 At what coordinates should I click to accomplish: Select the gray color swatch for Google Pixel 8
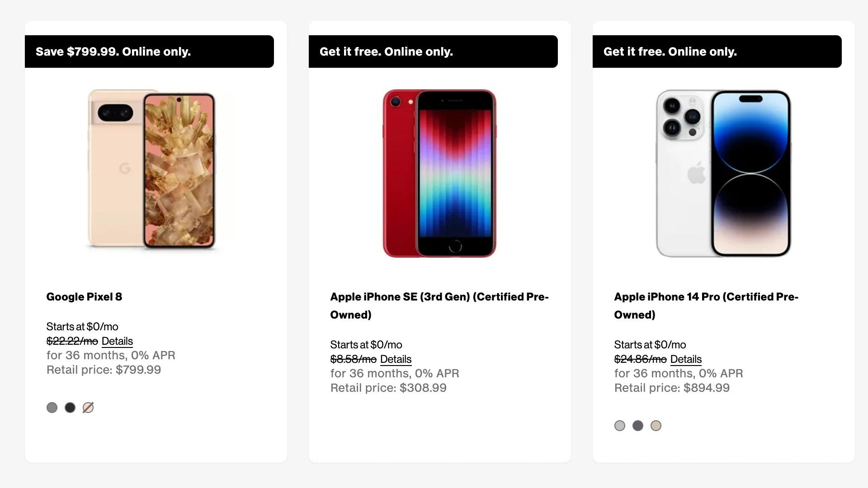[x=52, y=408]
